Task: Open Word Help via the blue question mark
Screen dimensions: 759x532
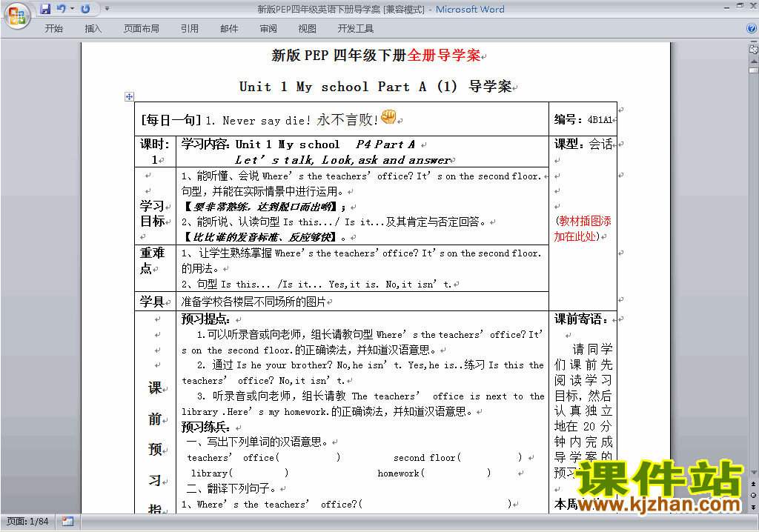Action: pos(752,28)
